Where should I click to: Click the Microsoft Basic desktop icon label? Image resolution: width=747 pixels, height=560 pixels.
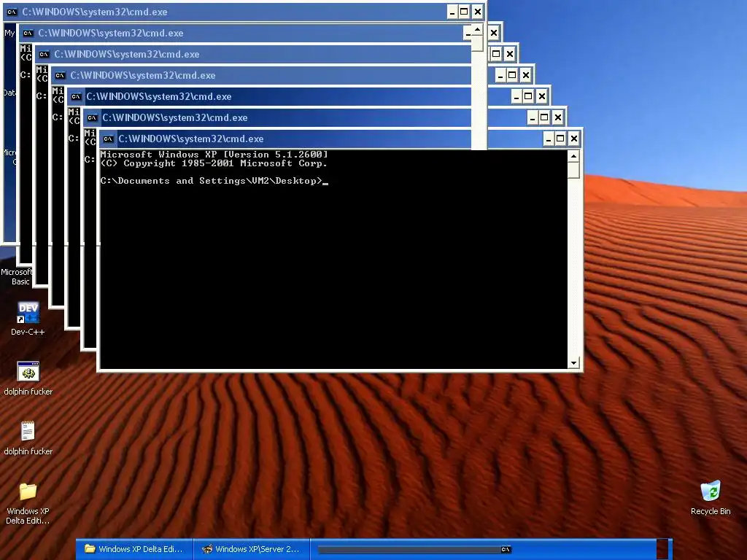18,276
